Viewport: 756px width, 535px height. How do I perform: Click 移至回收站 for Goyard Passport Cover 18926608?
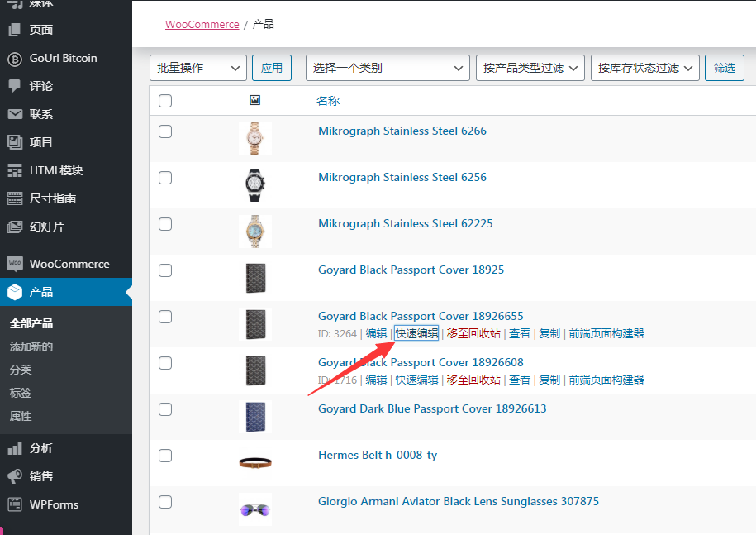(x=473, y=380)
